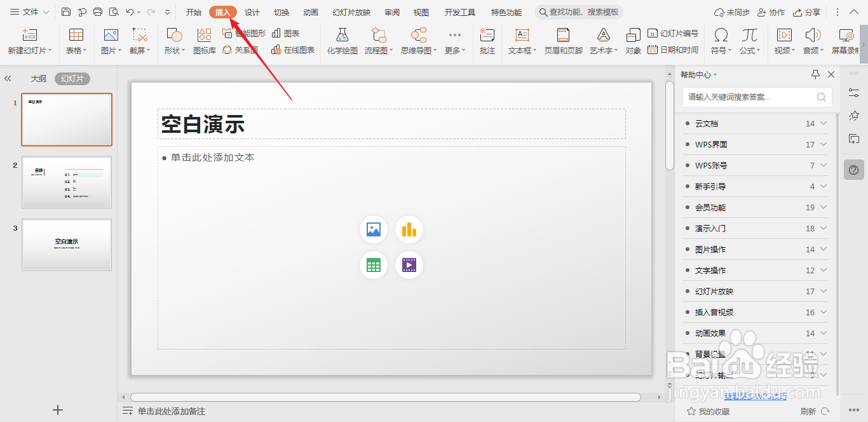Screen dimensions: 868x422
Task: Open Chemistry Drawing (化学绘图) tool
Action: click(342, 41)
